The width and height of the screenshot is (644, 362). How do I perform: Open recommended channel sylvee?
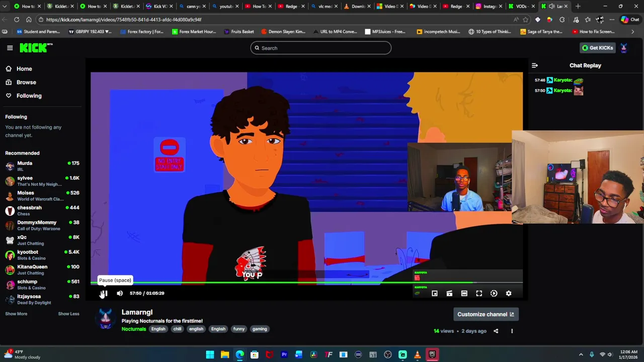click(x=42, y=181)
